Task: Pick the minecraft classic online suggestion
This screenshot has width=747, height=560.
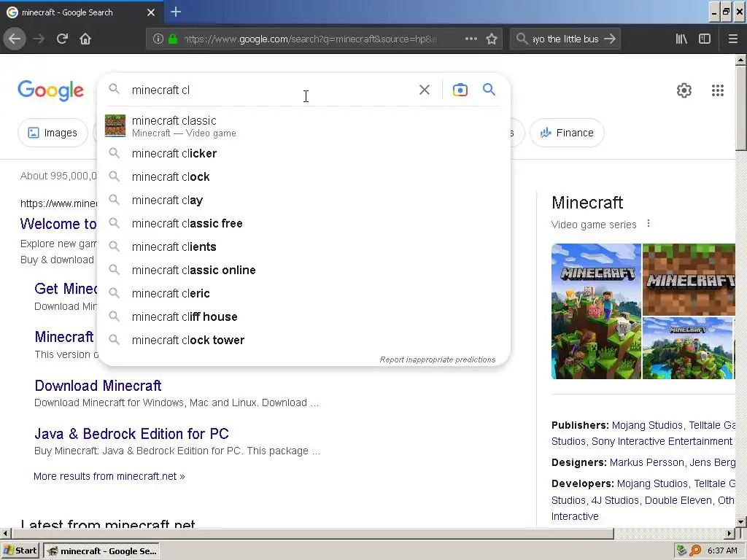Action: [x=303, y=270]
